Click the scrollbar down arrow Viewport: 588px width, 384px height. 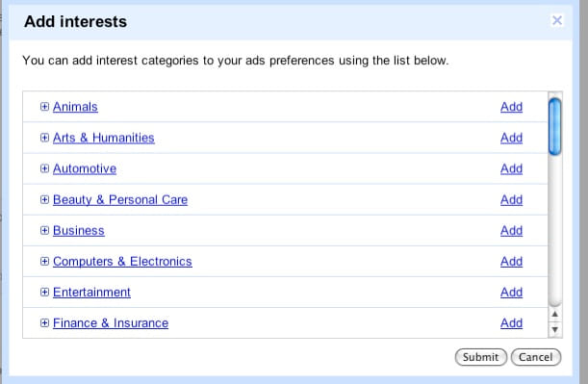pos(555,330)
